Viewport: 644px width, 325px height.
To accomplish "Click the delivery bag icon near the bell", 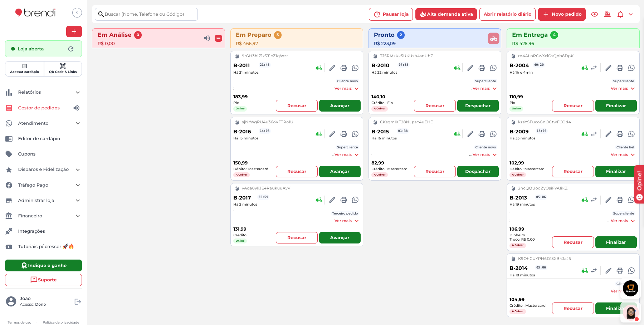I will coord(608,14).
